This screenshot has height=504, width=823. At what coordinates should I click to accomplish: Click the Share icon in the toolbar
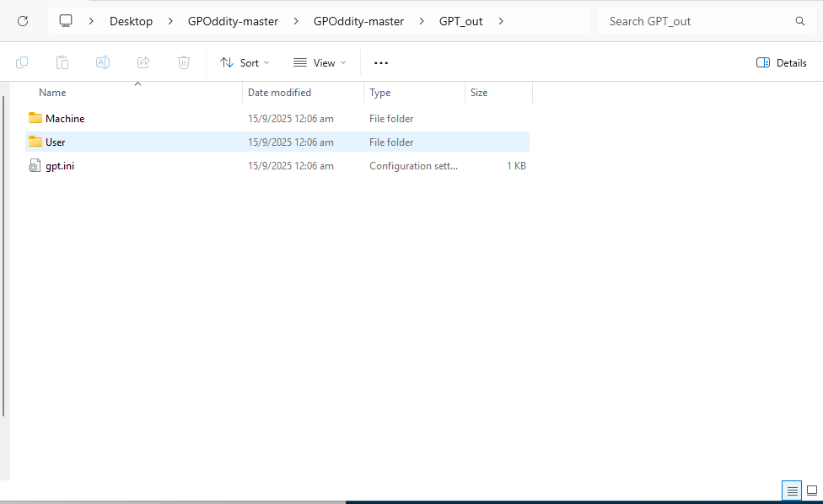[x=143, y=62]
